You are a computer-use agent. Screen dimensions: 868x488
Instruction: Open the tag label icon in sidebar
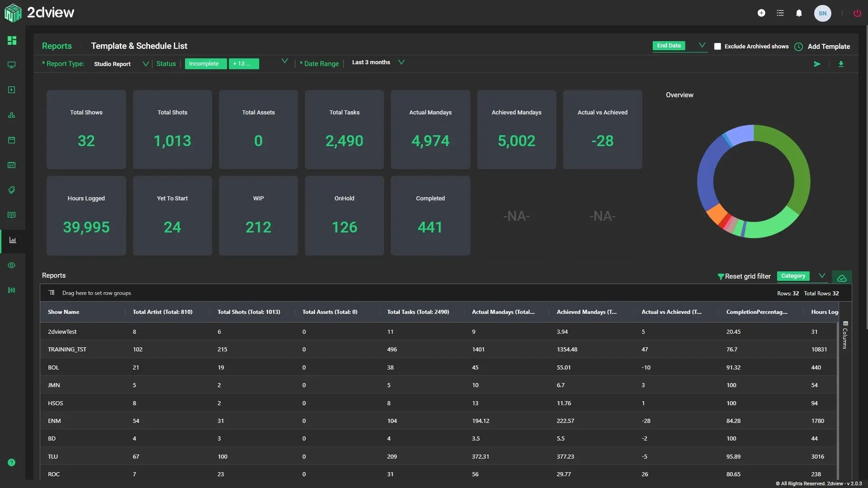[12, 190]
